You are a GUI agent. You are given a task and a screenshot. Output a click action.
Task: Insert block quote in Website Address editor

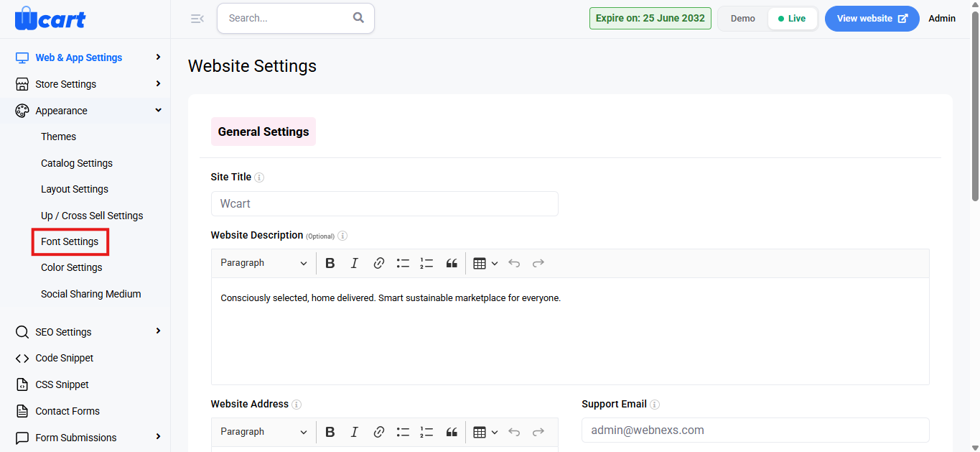tap(452, 432)
